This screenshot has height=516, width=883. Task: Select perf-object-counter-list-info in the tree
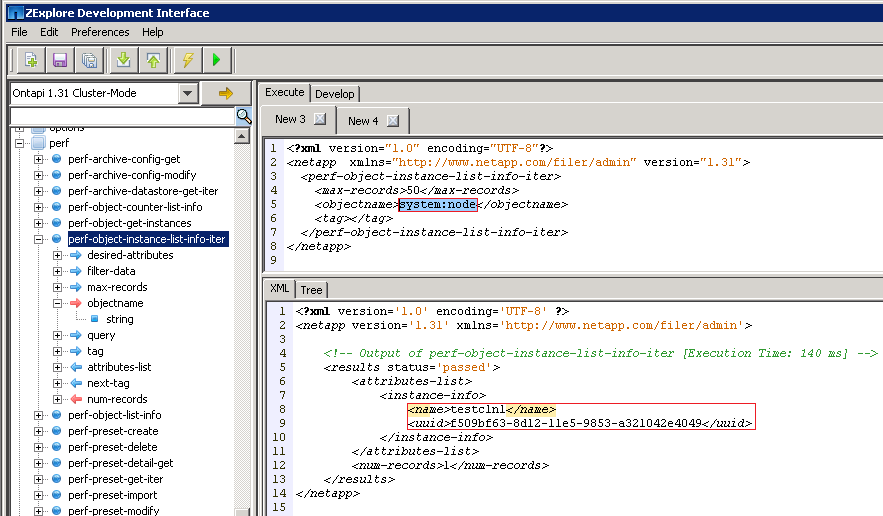pos(135,207)
